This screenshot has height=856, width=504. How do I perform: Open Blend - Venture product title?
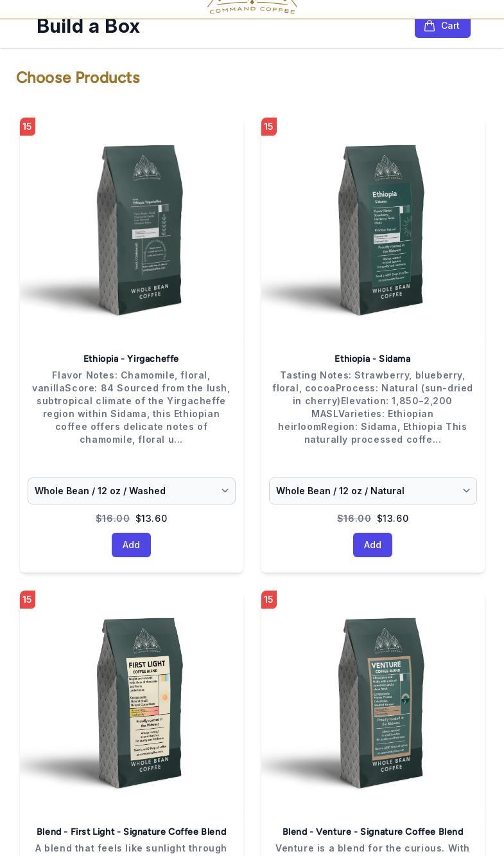point(373,832)
